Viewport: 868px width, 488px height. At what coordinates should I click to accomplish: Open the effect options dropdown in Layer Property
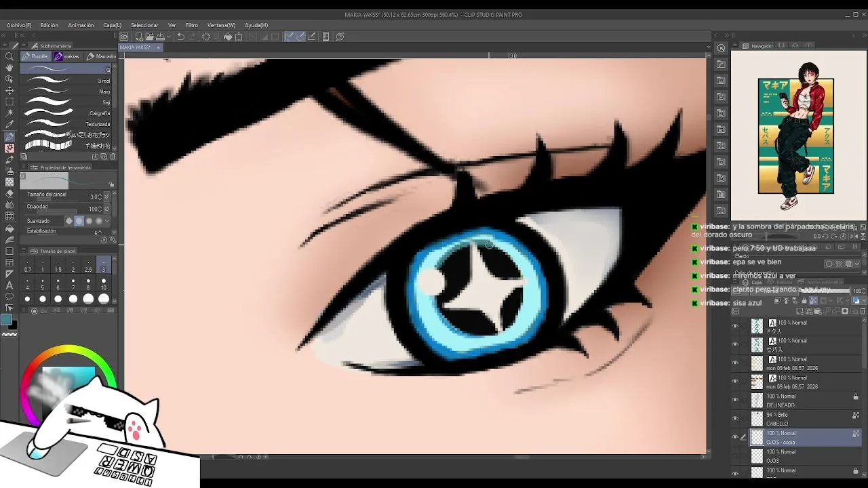pos(856,264)
